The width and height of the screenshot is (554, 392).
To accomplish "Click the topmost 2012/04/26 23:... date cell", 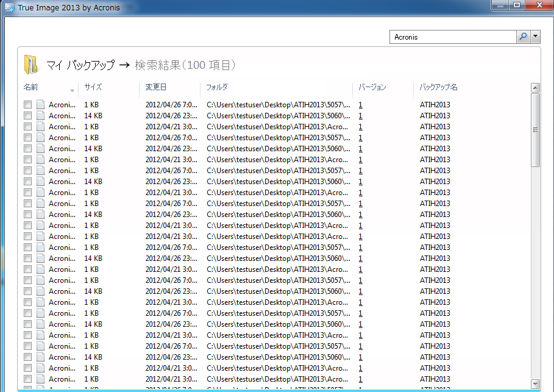I will [x=171, y=116].
